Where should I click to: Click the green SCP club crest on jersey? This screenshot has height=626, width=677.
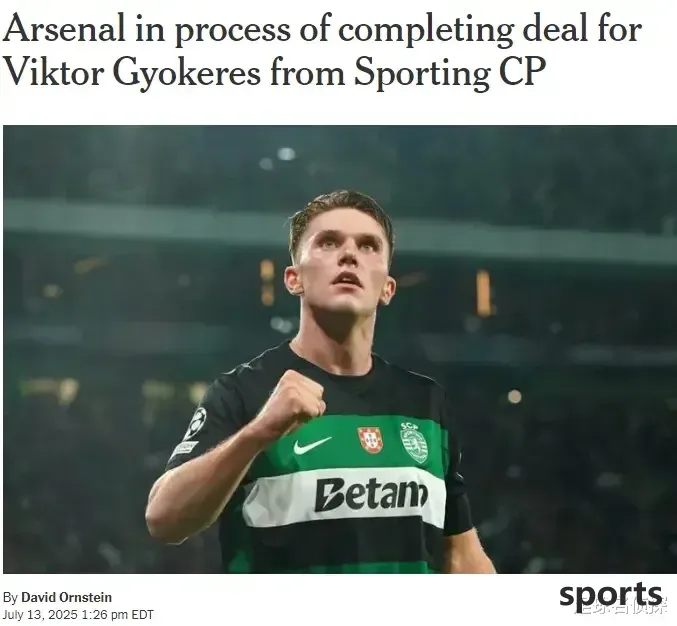pyautogui.click(x=414, y=443)
